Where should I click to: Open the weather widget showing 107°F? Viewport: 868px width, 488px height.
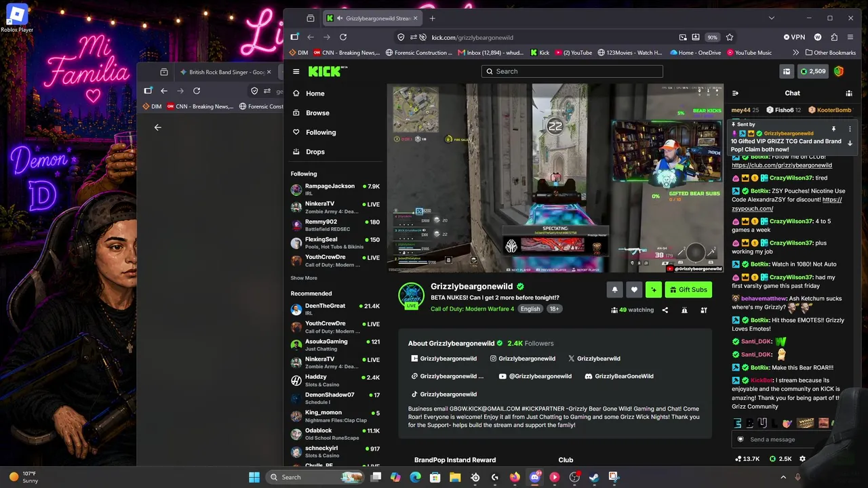(23, 477)
